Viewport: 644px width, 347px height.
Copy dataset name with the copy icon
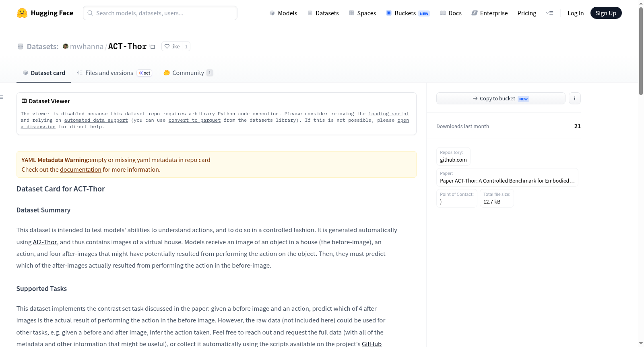click(x=152, y=46)
